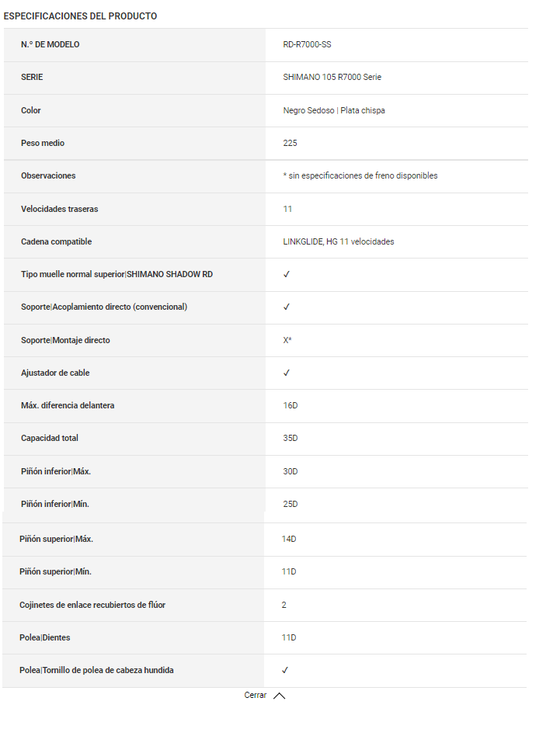Click the Velocidades traseras value 11
Image resolution: width=560 pixels, height=729 pixels.
pos(287,209)
